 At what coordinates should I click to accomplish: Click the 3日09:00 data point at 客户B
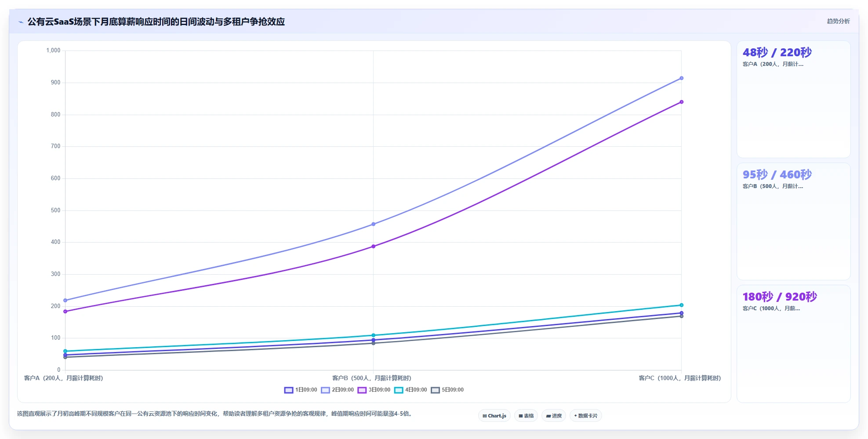[x=373, y=247]
